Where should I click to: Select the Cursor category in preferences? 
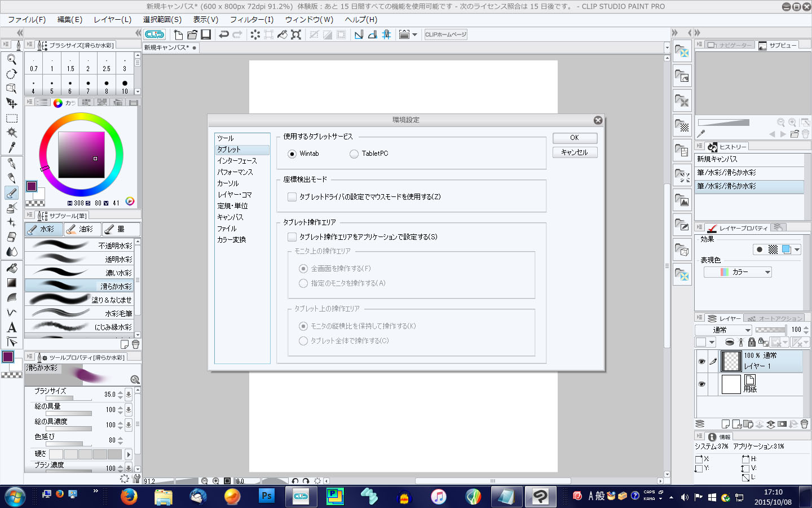(x=228, y=183)
